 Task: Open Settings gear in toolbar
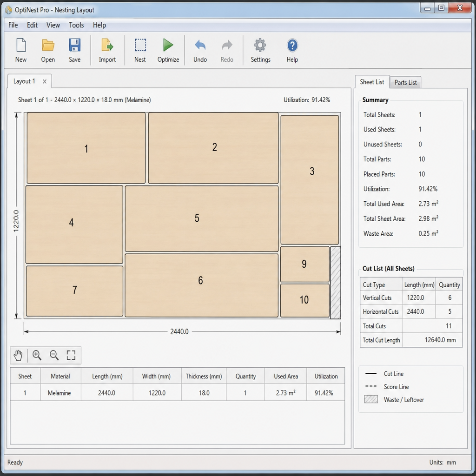pos(260,45)
